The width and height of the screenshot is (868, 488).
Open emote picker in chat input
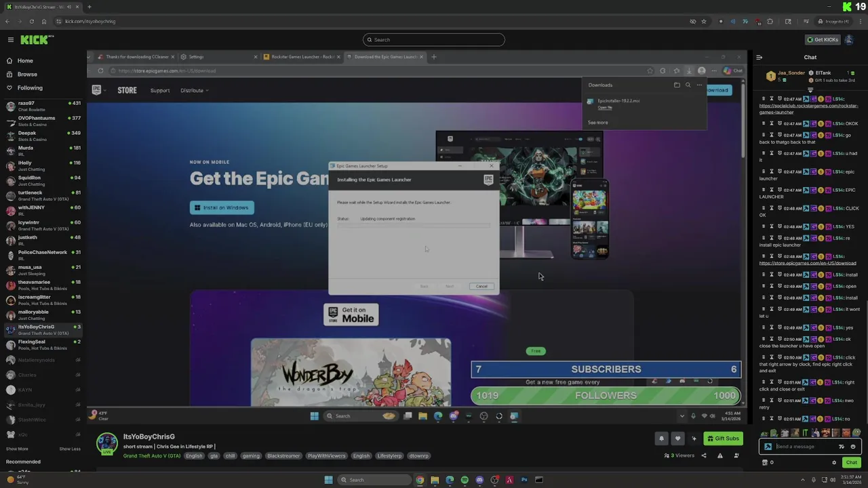[853, 447]
